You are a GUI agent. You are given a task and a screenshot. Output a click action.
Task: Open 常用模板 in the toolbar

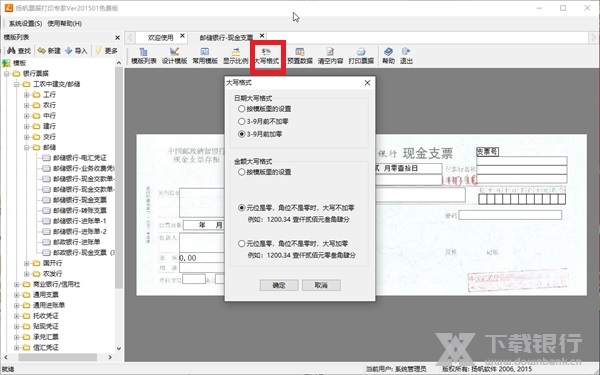pos(205,55)
